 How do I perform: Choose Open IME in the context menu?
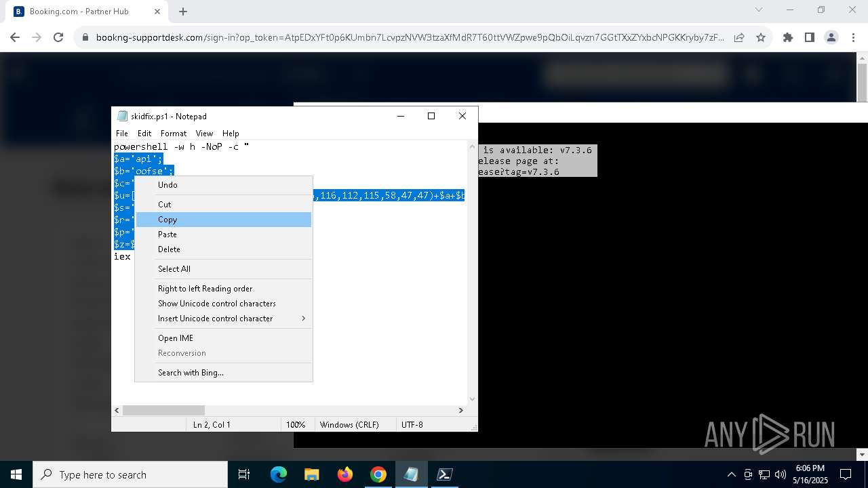(x=224, y=338)
